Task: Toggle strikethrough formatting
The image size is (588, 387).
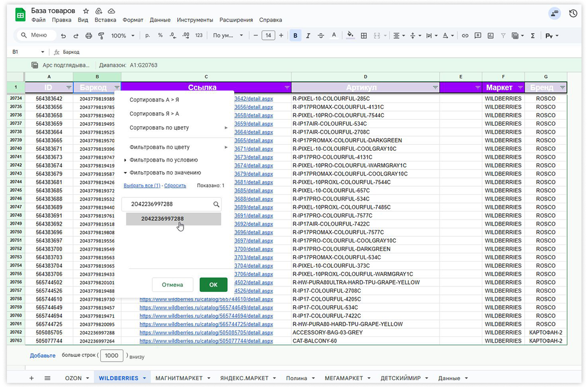Action: pos(321,36)
